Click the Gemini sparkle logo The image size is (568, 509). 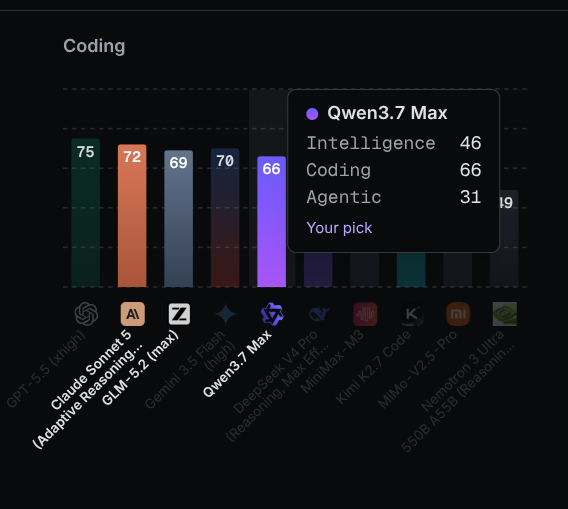pos(225,314)
